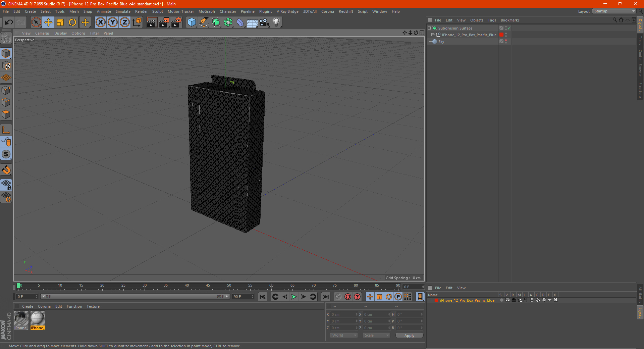Viewport: 644px width, 349px height.
Task: Switch to Polygons mode
Action: click(6, 114)
